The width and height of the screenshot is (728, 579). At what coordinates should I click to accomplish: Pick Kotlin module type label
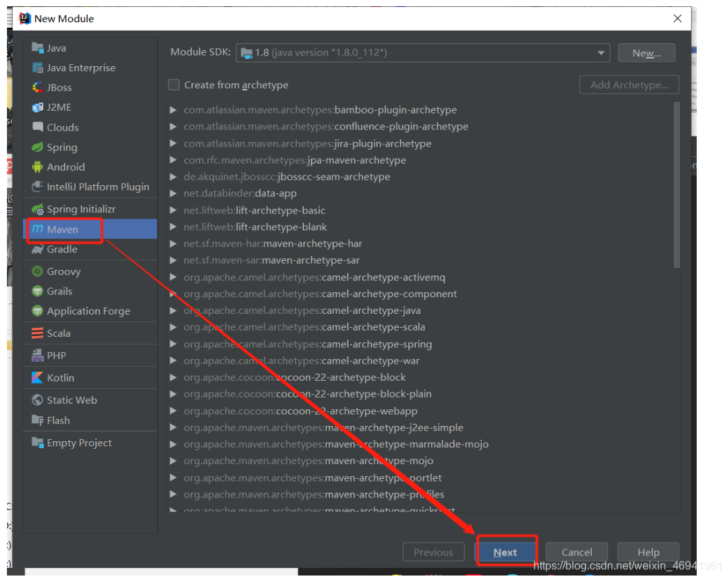pos(60,377)
